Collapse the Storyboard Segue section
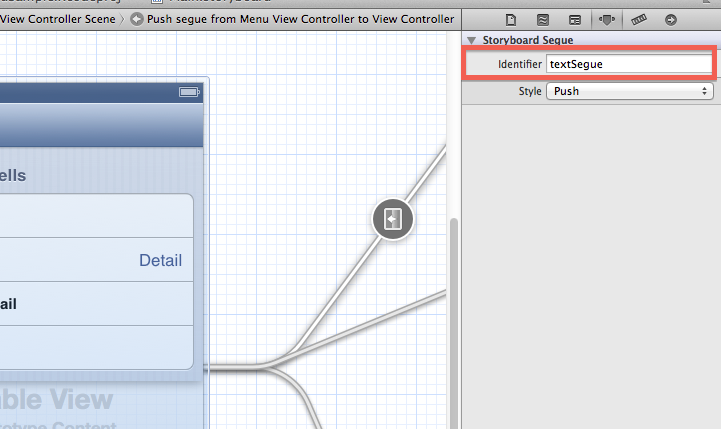 [471, 40]
